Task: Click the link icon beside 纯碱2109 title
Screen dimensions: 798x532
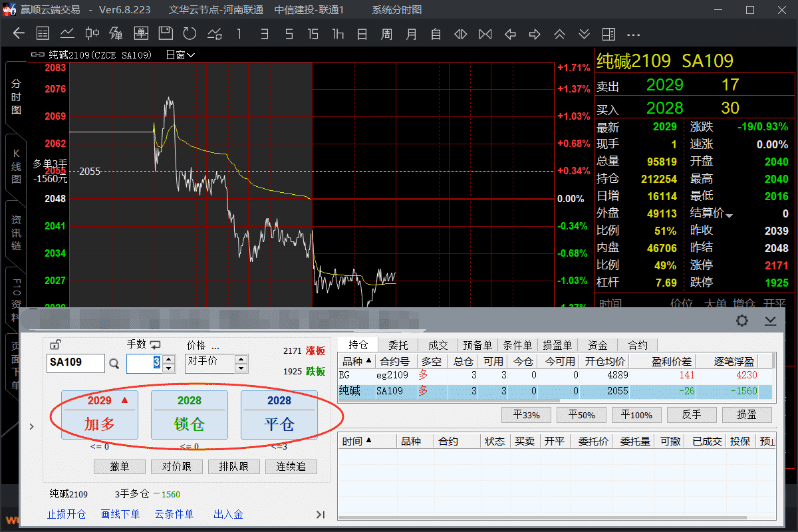Action: coord(37,55)
